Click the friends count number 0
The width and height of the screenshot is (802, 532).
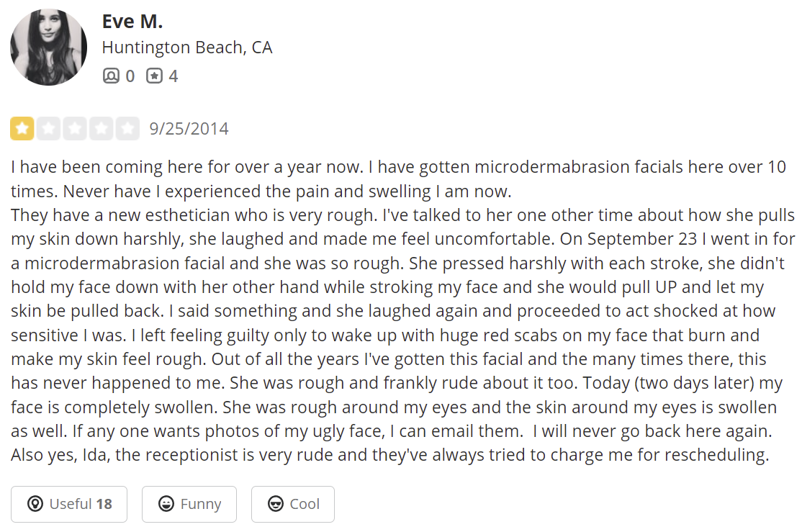click(130, 76)
